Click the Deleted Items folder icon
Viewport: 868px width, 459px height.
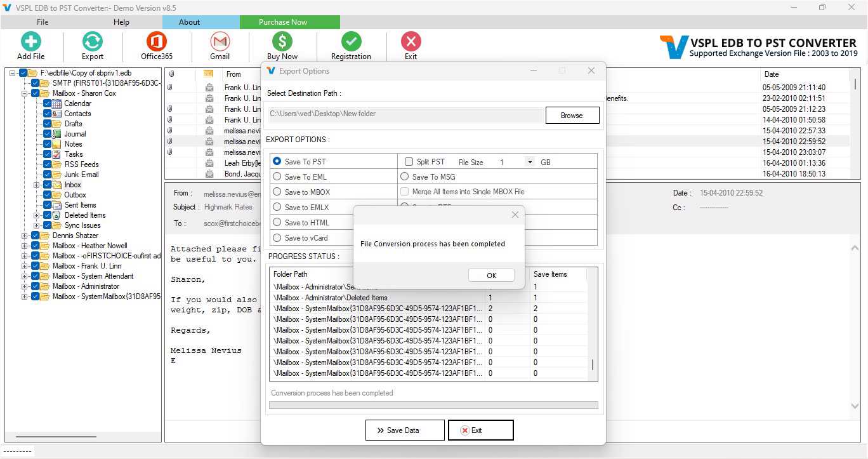57,215
